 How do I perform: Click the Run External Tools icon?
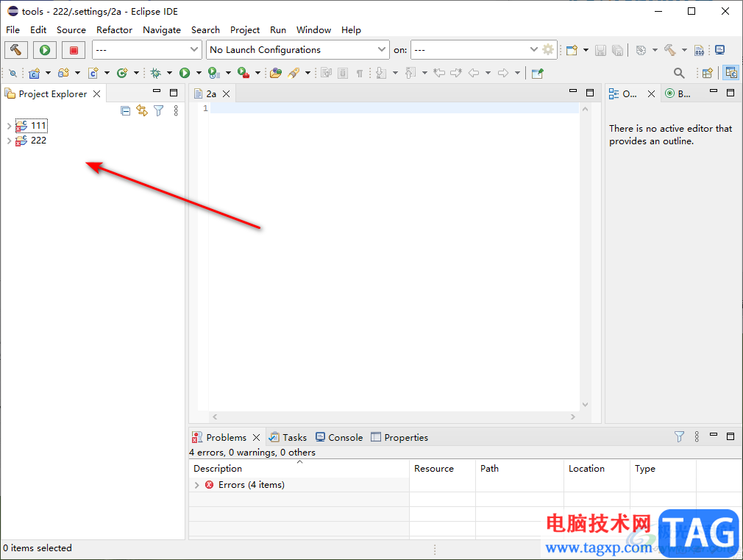243,73
